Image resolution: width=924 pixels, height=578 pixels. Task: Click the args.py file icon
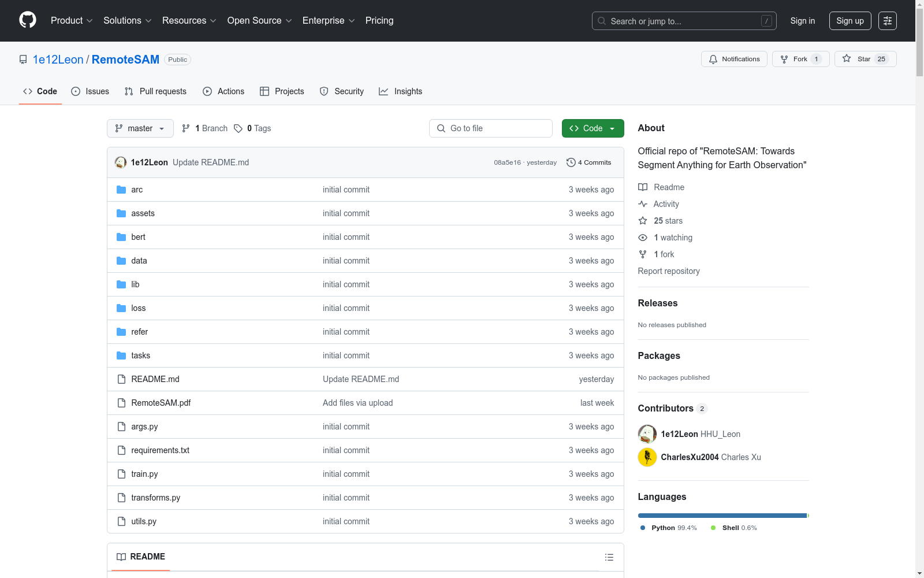121,427
